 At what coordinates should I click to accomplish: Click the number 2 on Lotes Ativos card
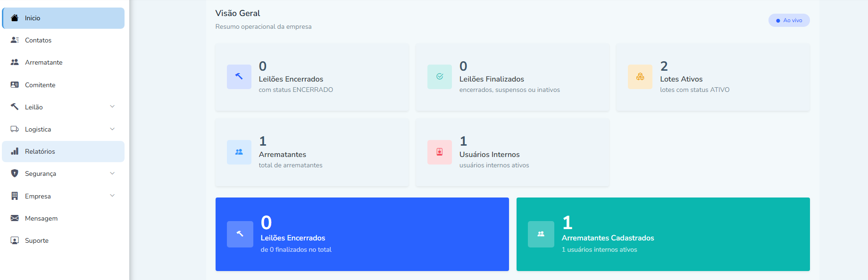point(664,66)
